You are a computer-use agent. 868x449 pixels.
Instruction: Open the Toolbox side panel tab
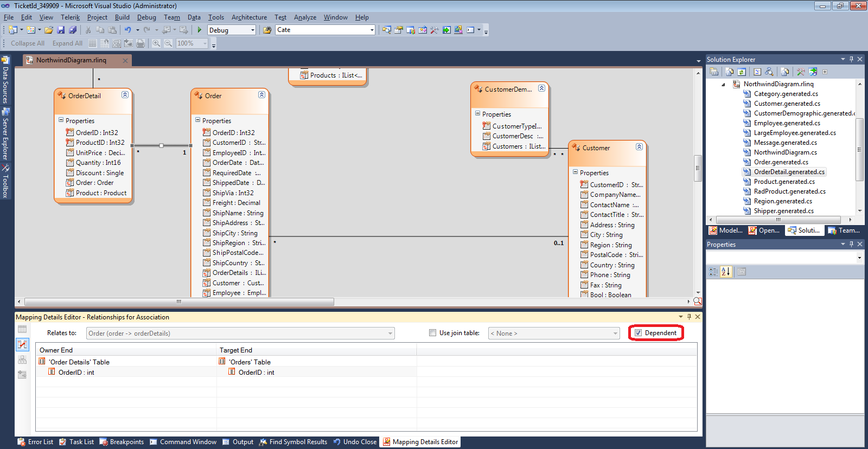click(5, 182)
